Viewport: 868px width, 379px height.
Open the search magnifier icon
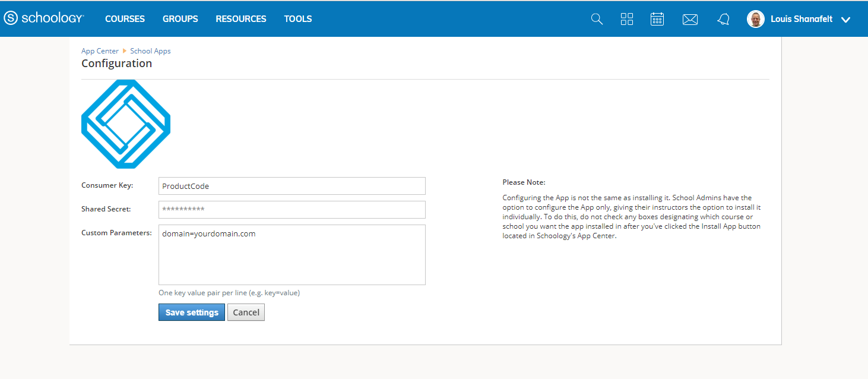pos(597,19)
